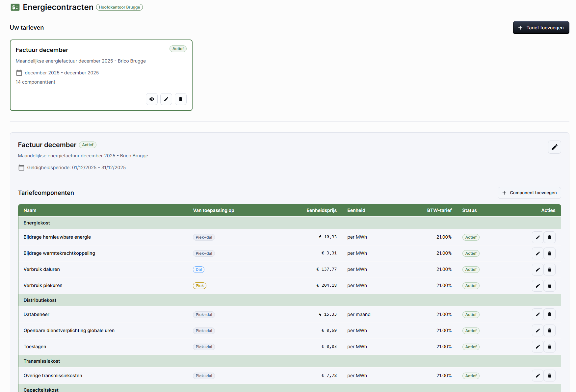576x392 pixels.
Task: Edit the Factuur december detail header
Action: tap(555, 147)
